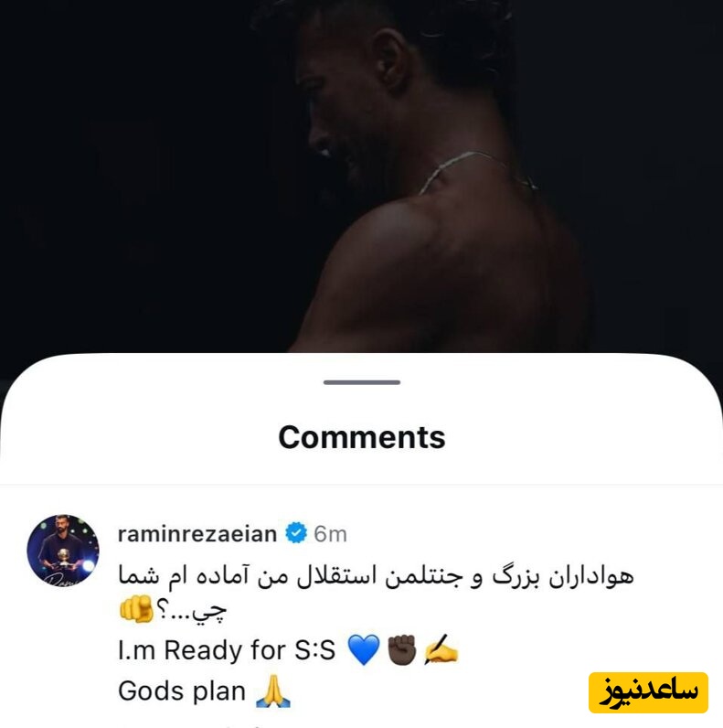Click the writing hand emoji
Viewport: 723px width, 728px height.
[x=441, y=648]
